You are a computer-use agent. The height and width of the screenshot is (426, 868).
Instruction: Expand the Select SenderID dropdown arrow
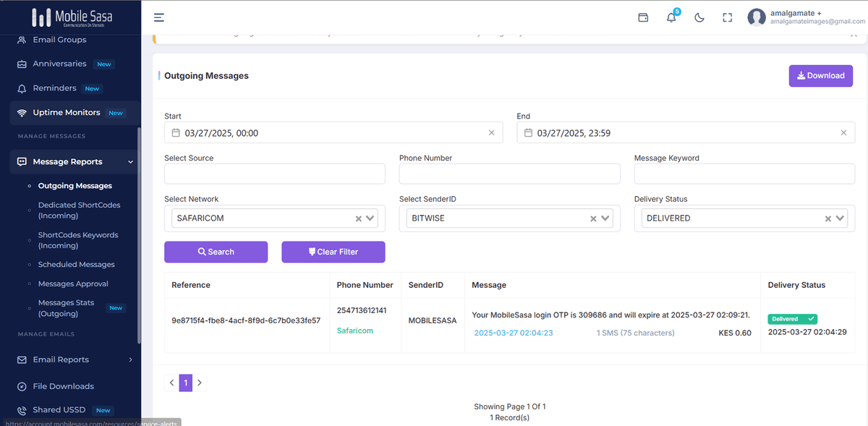[x=605, y=218]
